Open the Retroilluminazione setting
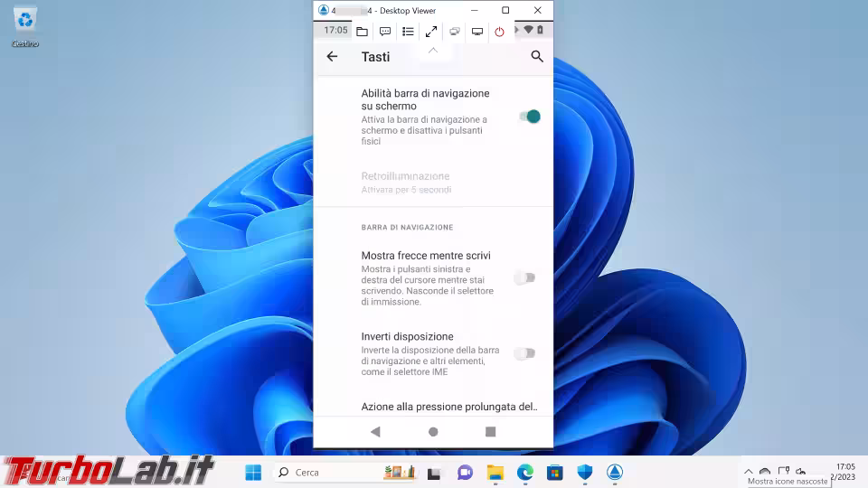 433,183
